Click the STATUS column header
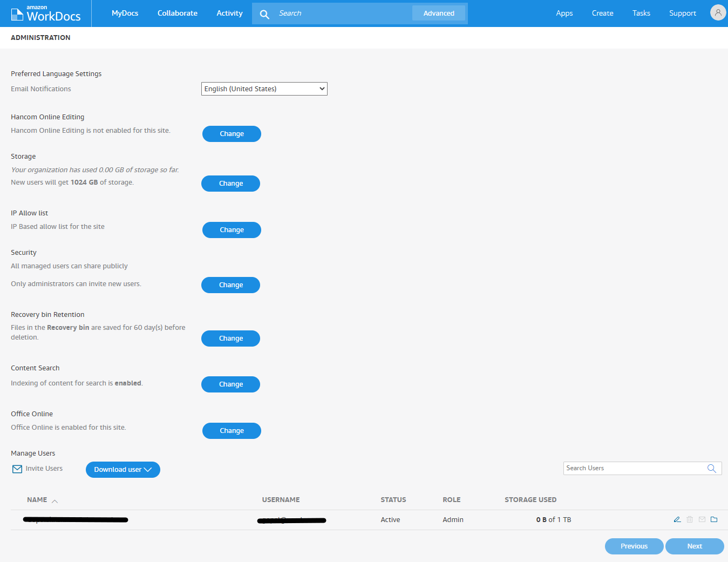 (393, 500)
